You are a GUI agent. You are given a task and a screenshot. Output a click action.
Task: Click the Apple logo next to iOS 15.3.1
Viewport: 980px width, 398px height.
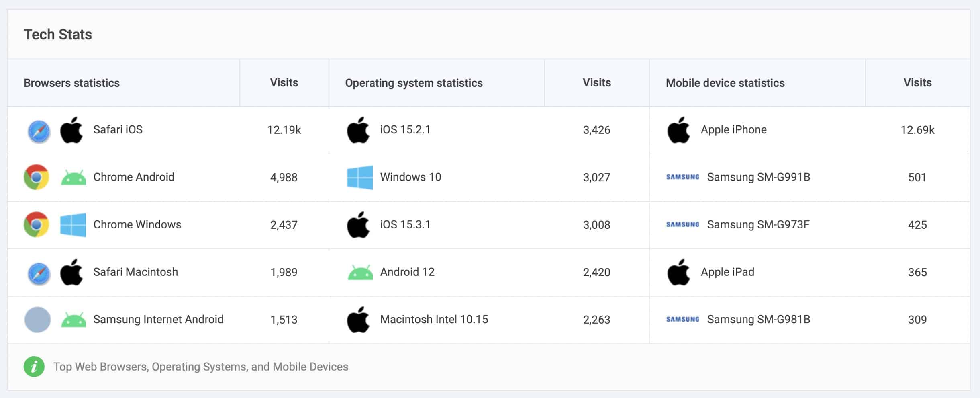pyautogui.click(x=358, y=225)
